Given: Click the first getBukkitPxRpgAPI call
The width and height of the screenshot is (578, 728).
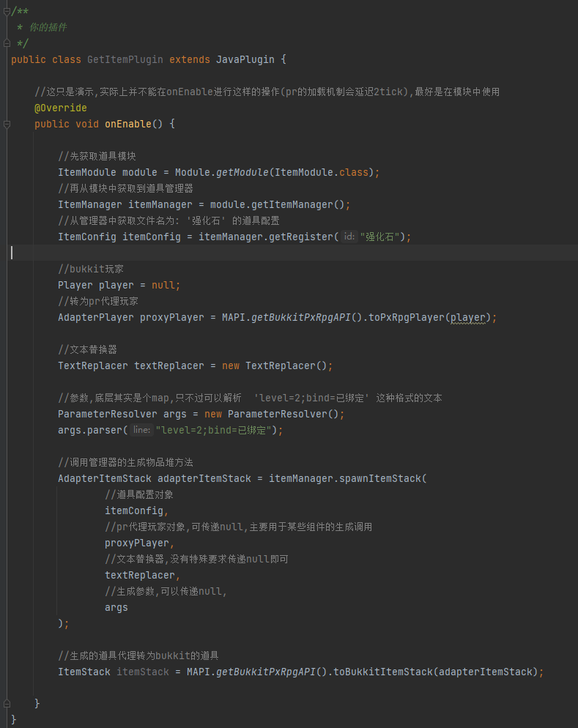Looking at the screenshot, I should (301, 318).
